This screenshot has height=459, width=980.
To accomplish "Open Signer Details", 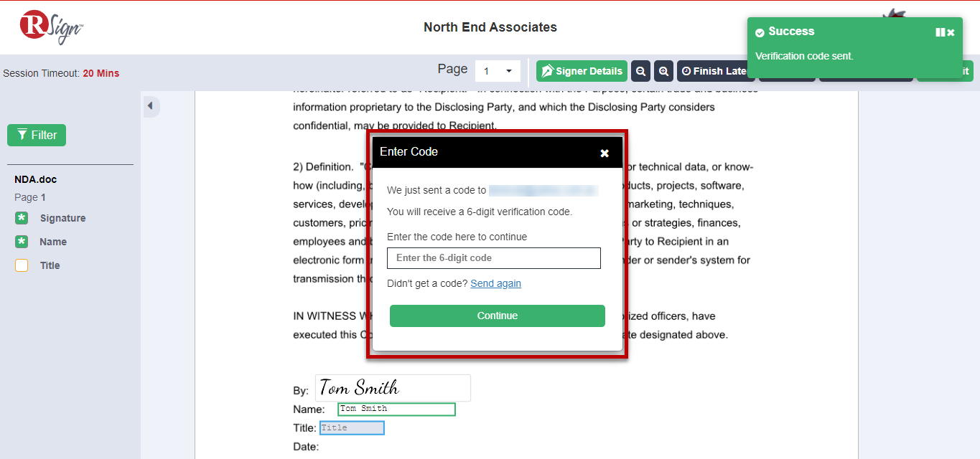I will coord(582,71).
